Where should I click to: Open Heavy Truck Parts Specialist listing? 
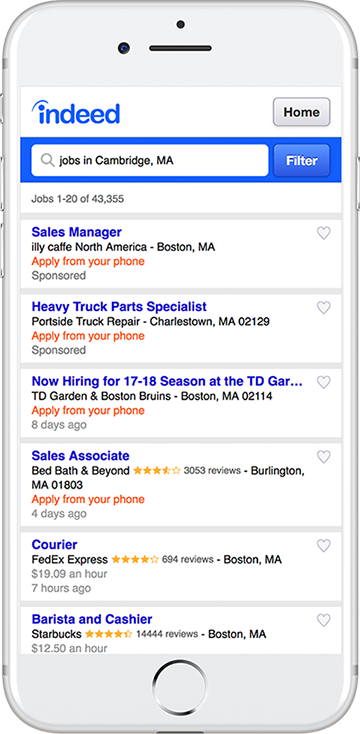tap(119, 307)
